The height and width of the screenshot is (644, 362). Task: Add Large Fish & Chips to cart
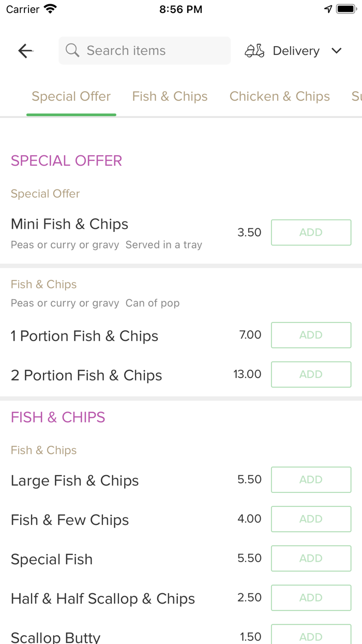pyautogui.click(x=311, y=479)
